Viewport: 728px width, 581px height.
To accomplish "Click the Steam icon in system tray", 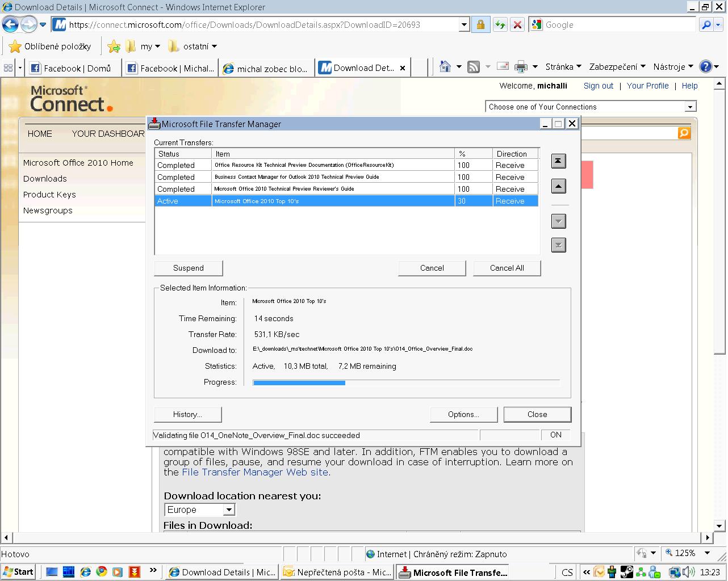I will 626,572.
